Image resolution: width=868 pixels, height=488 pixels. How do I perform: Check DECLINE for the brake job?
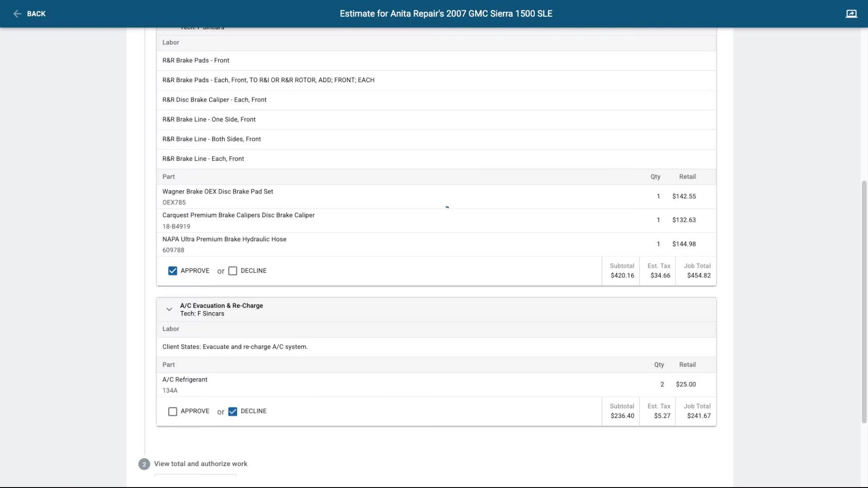233,271
